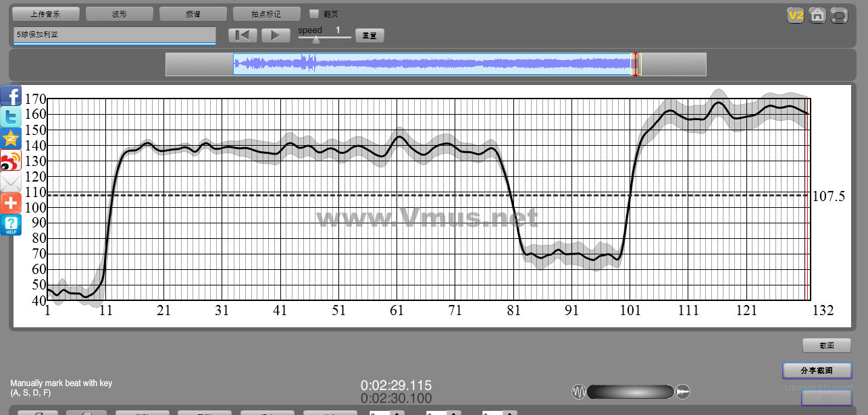Click the sine wave icon left of the gradient bar
This screenshot has width=868, height=415.
coord(579,391)
